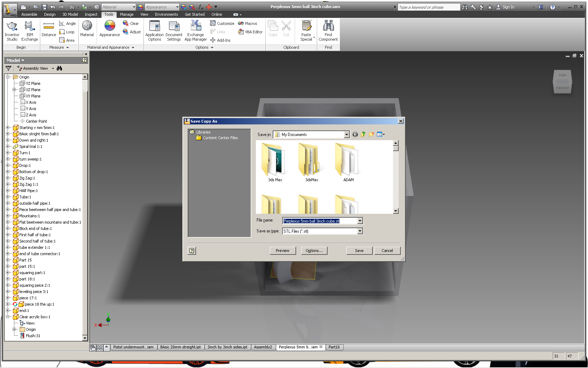Image resolution: width=588 pixels, height=368 pixels.
Task: Open the Save as type dropdown
Action: coord(360,231)
